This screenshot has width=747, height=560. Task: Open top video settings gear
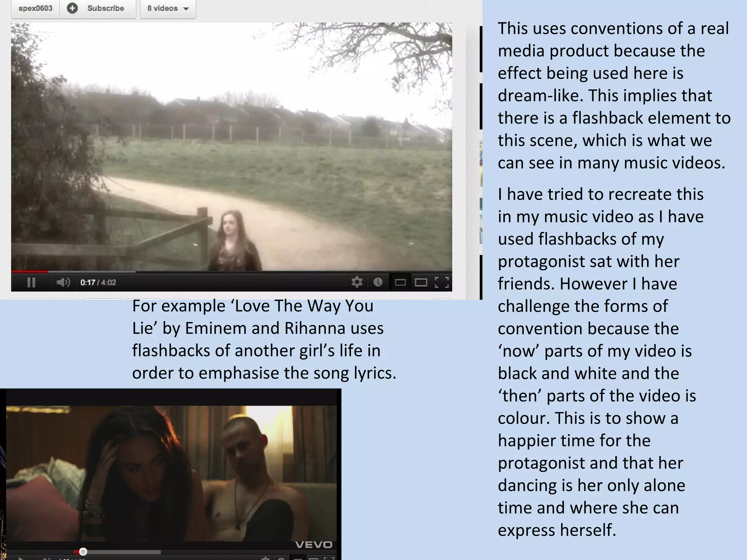(x=357, y=282)
